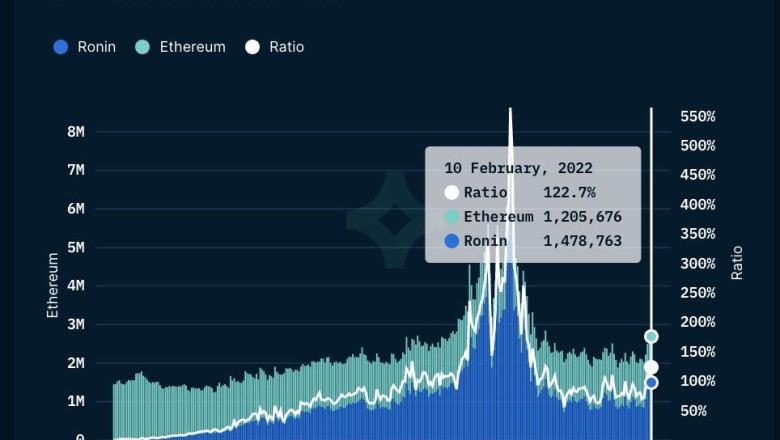Click the blue Ronin legend dot

61,47
